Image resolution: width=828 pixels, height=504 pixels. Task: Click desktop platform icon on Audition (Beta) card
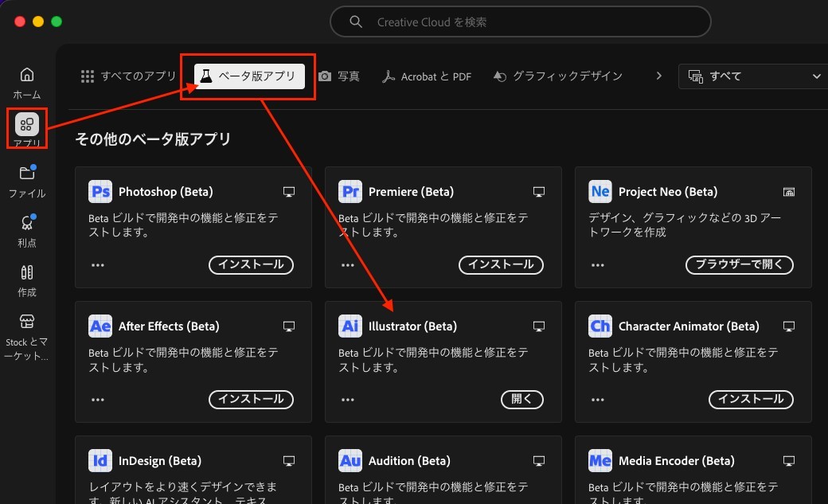[x=539, y=461]
